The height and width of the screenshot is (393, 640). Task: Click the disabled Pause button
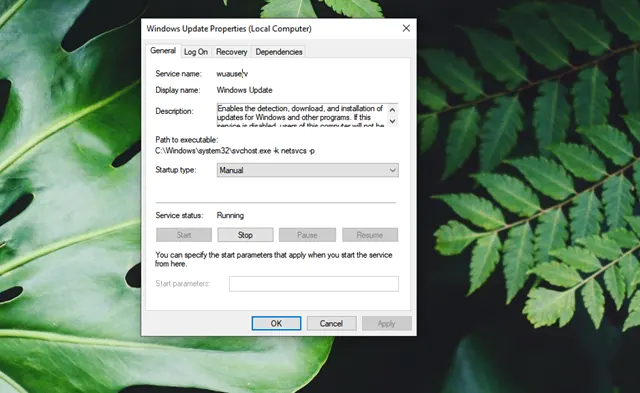[307, 235]
